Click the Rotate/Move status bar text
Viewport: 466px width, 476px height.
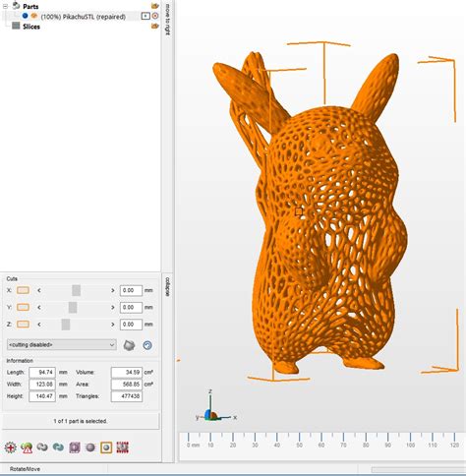25,469
